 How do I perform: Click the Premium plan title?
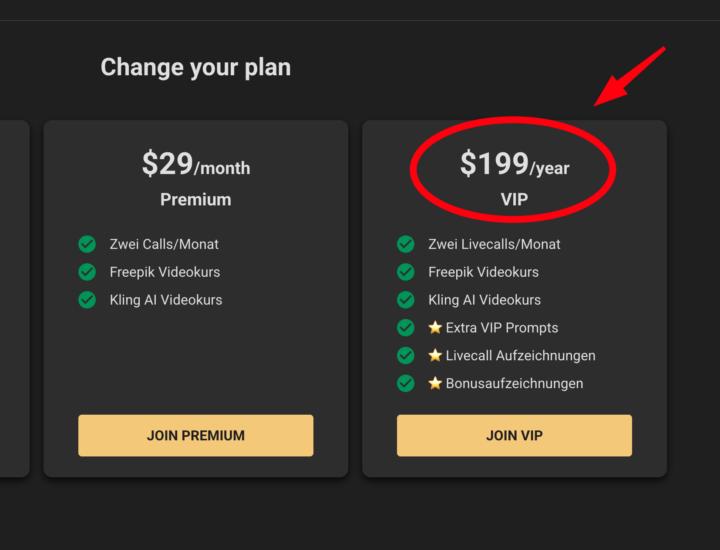[x=195, y=200]
